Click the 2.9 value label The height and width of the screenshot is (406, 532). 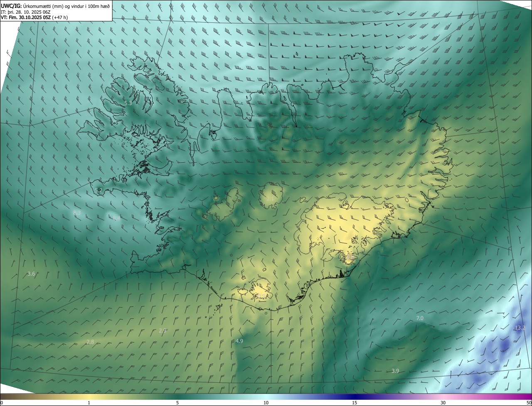coord(163,331)
